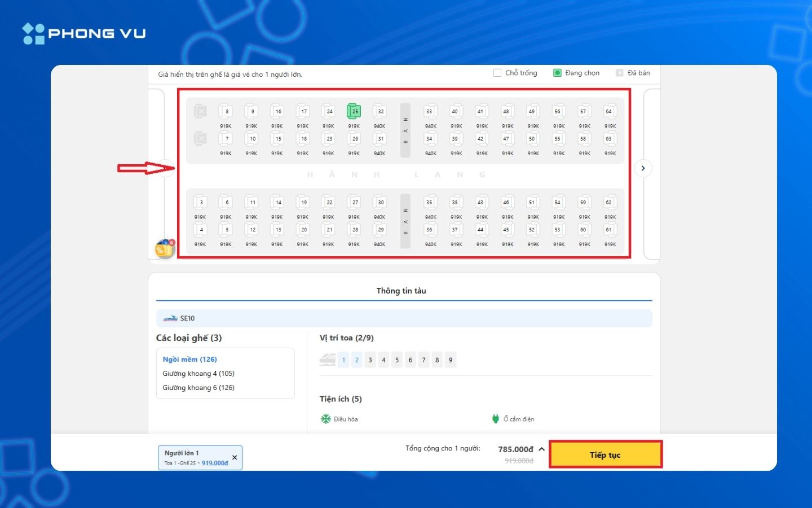The height and width of the screenshot is (508, 812).
Task: Switch to carriage 7
Action: (x=424, y=360)
